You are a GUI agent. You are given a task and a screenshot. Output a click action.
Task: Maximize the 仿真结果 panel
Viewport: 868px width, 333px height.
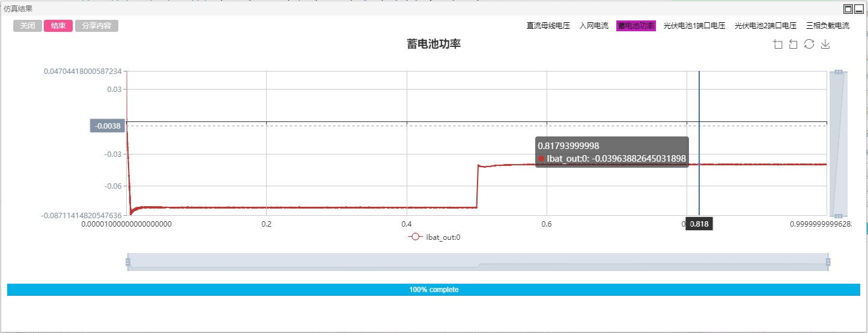848,8
